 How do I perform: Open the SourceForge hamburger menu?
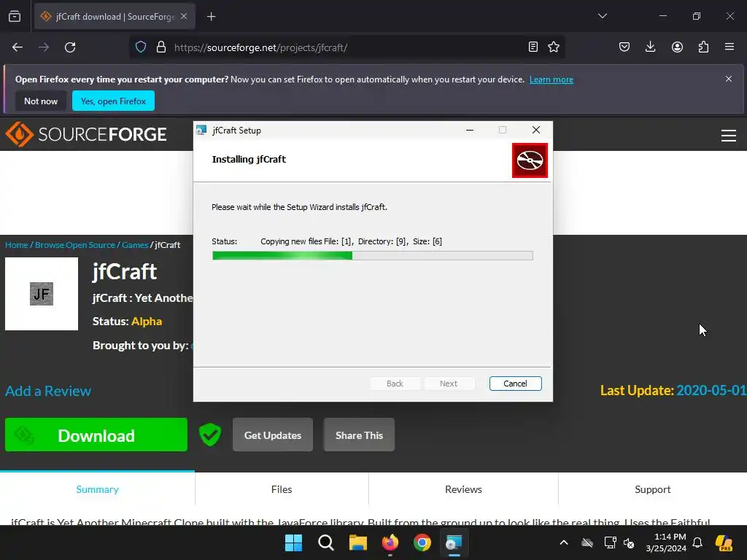point(729,136)
